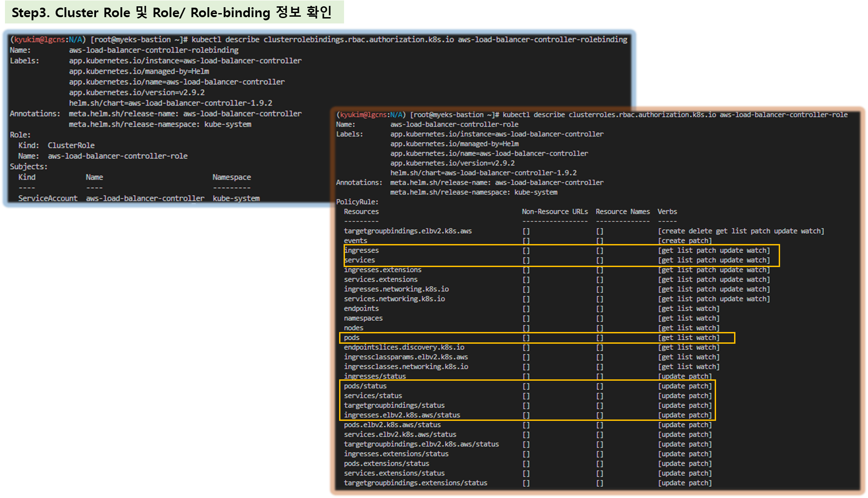868x498 pixels.
Task: Click the ServiceAccount subject kind entry
Action: [48, 198]
